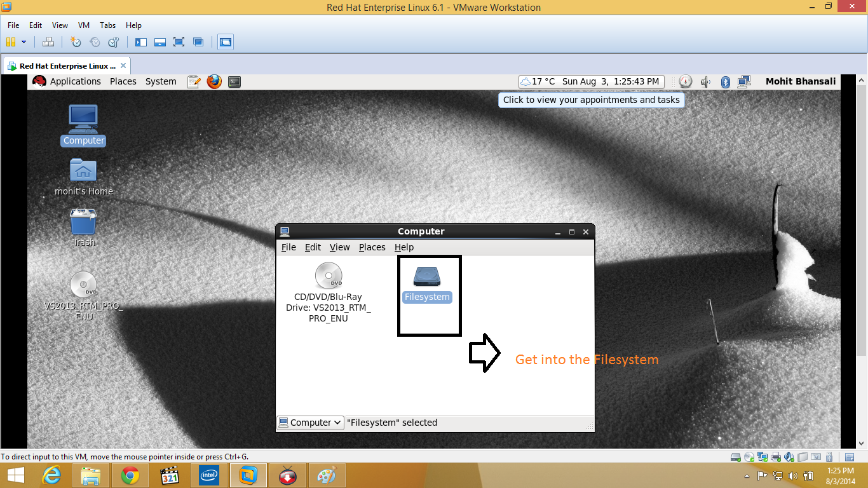Open the View menu in the Computer window
This screenshot has width=868, height=488.
tap(339, 247)
